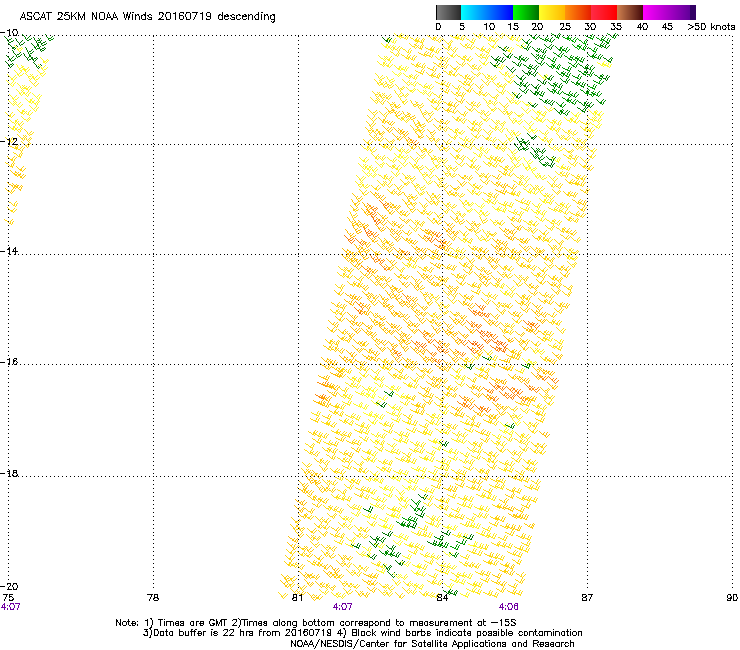The width and height of the screenshot is (740, 650).
Task: Click the purple 4:07 time under longitude 75
Action: [x=10, y=607]
